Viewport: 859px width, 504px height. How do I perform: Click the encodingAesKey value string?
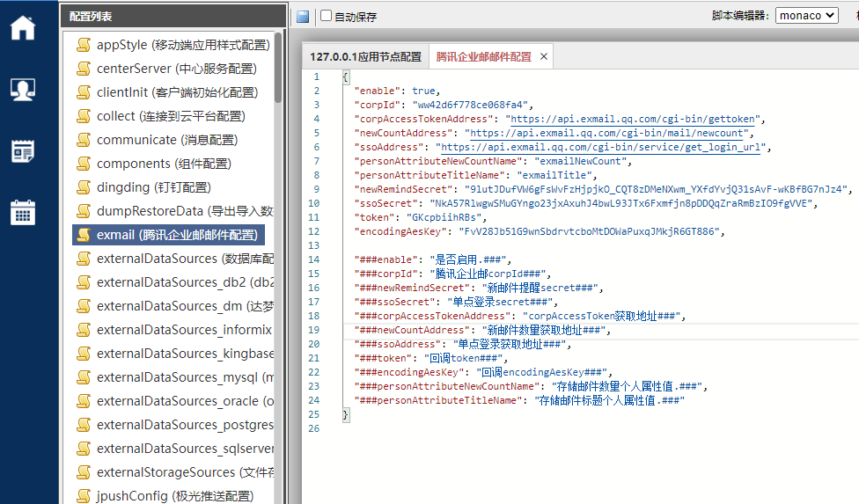point(589,231)
